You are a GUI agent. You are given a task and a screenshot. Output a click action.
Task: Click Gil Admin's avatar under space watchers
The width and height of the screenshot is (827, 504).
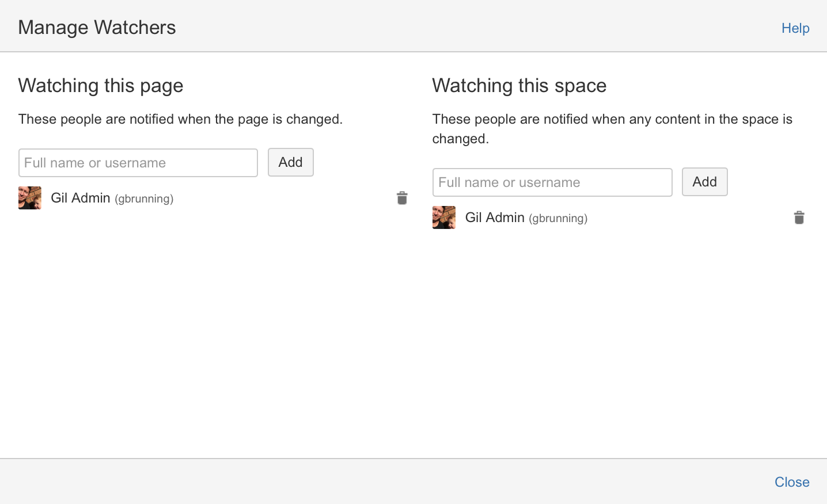tap(444, 217)
